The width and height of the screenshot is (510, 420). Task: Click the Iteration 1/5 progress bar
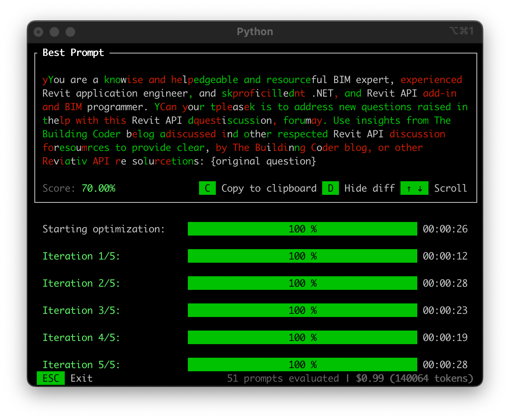tap(302, 256)
